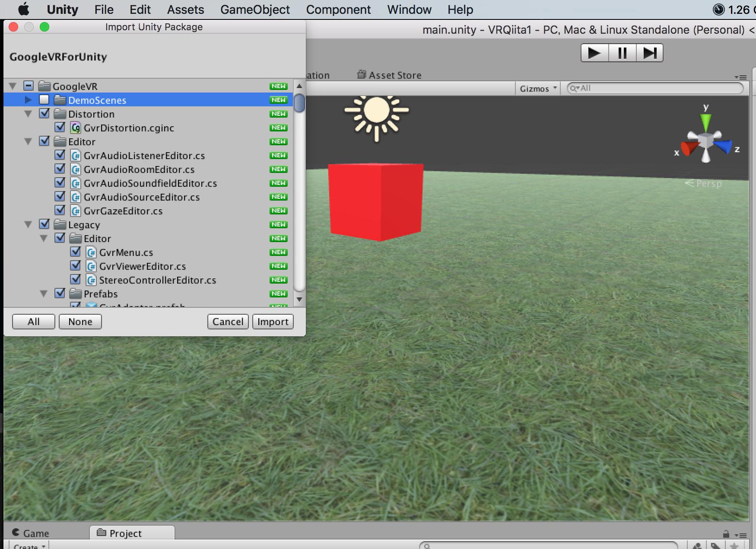Click the Apple menu icon
Image resolution: width=756 pixels, height=549 pixels.
click(x=24, y=9)
